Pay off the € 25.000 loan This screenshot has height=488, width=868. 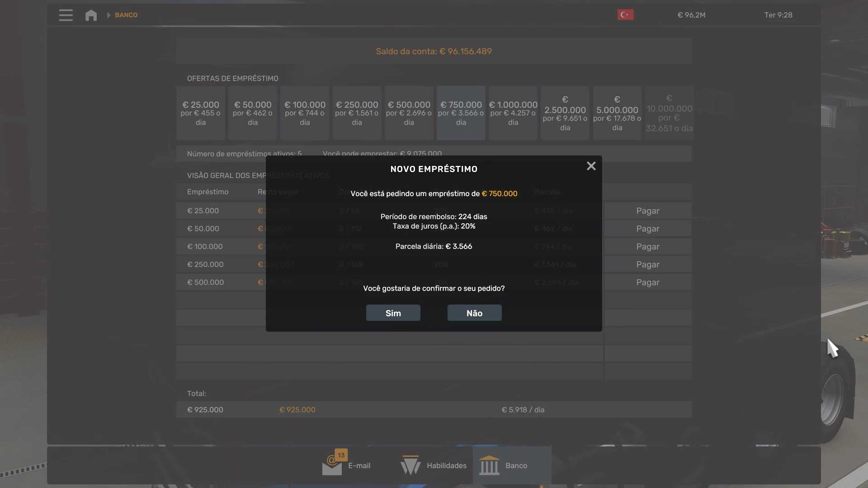coord(647,211)
